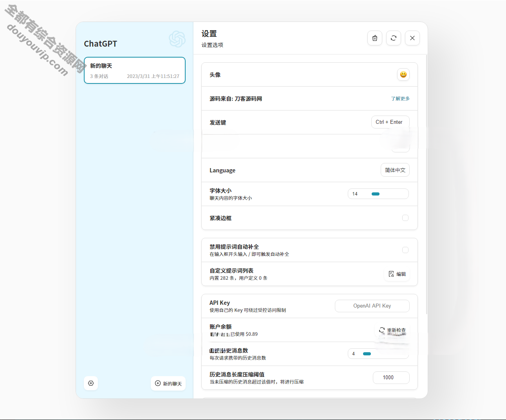Viewport: 506px width, 420px height.
Task: Click the 3 条对话 count text
Action: coord(99,76)
